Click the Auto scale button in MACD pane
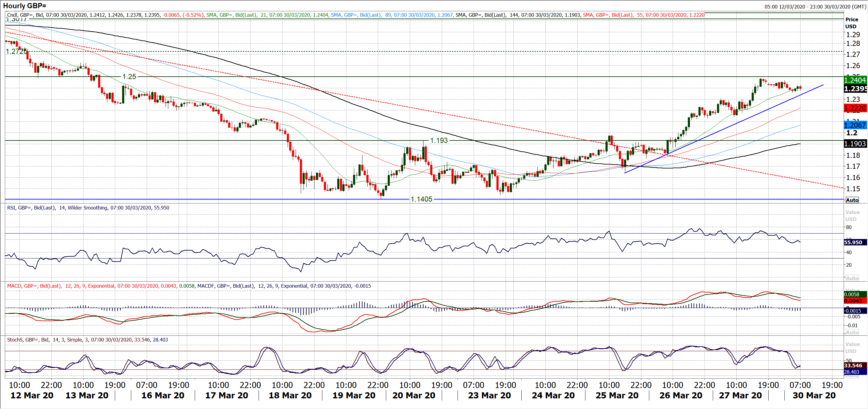868x409 pixels. click(852, 332)
